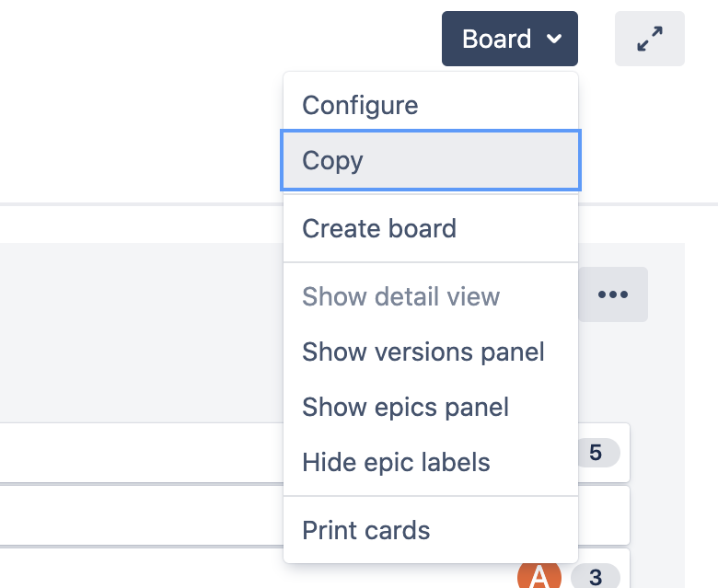
Task: Click the fullscreen expand arrows icon
Action: [x=649, y=39]
